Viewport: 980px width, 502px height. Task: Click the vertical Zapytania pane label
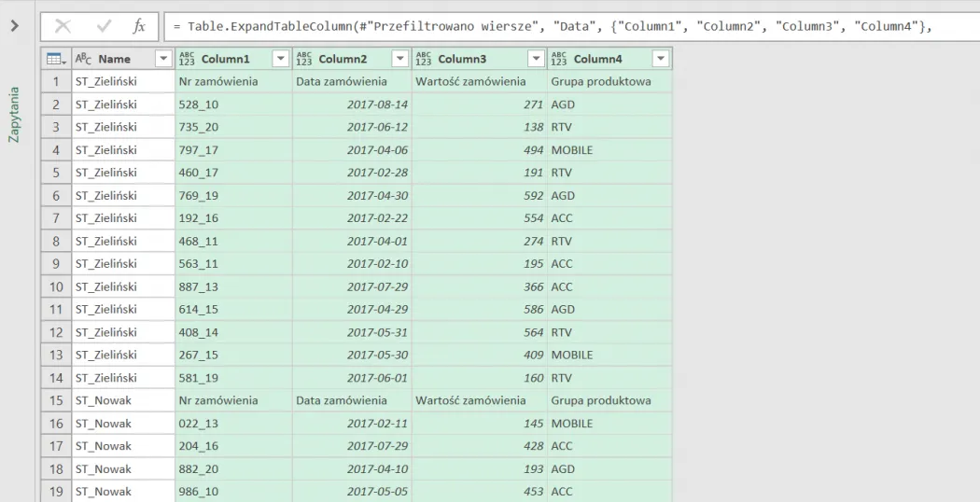14,116
